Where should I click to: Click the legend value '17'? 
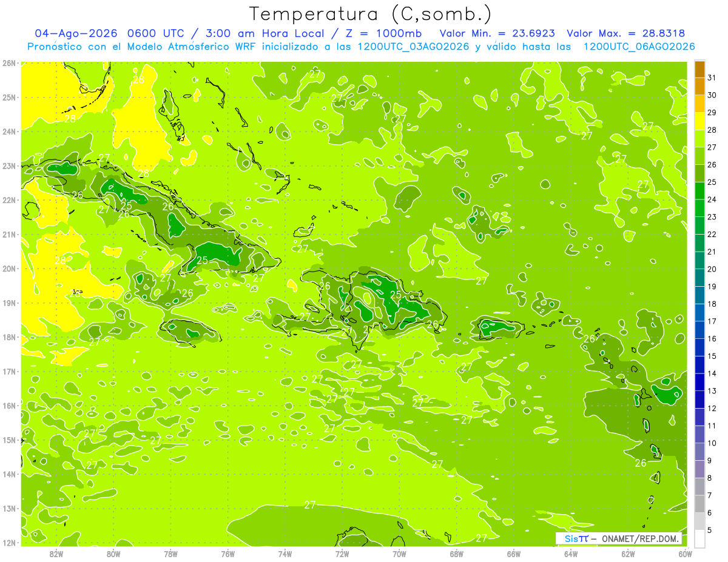pos(712,321)
